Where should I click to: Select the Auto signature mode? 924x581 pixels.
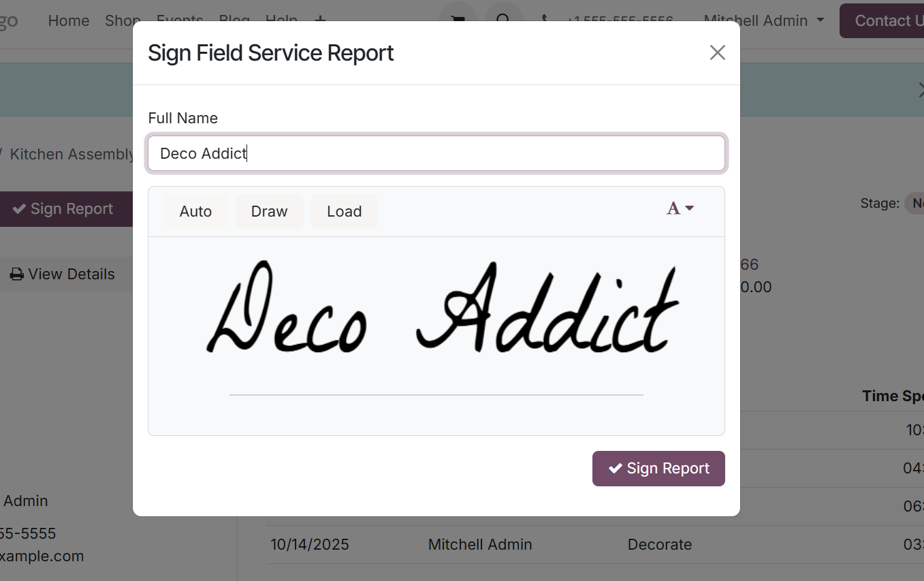click(195, 212)
